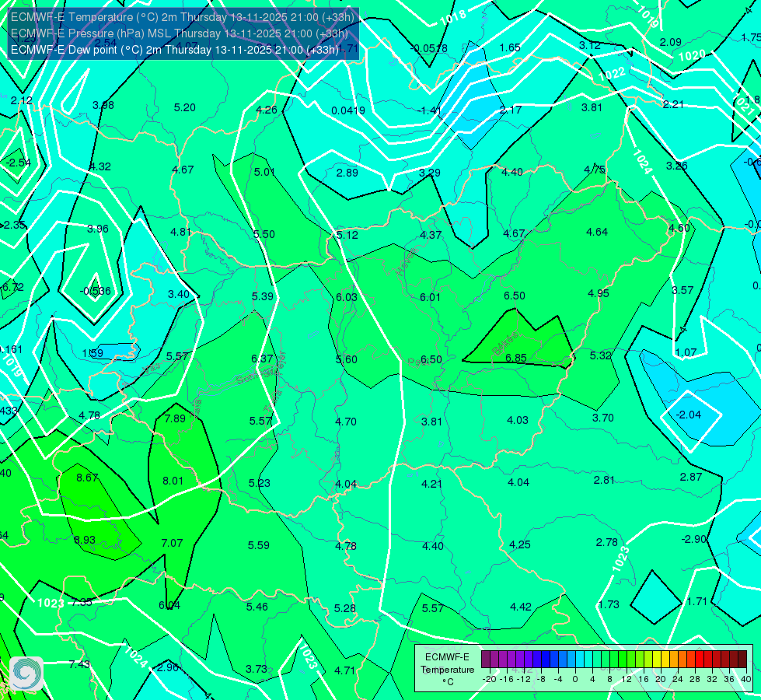
Task: Click the 5.32 dew point value
Action: 600,355
